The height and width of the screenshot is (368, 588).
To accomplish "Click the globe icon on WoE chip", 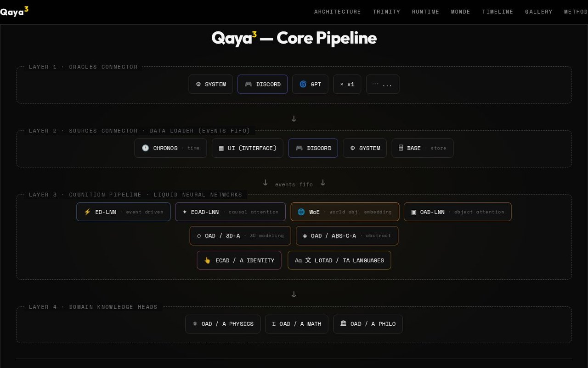I will coord(301,212).
